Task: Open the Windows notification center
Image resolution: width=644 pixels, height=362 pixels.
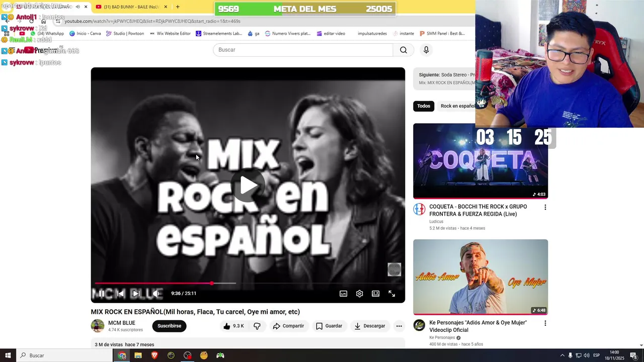Action: click(x=633, y=355)
